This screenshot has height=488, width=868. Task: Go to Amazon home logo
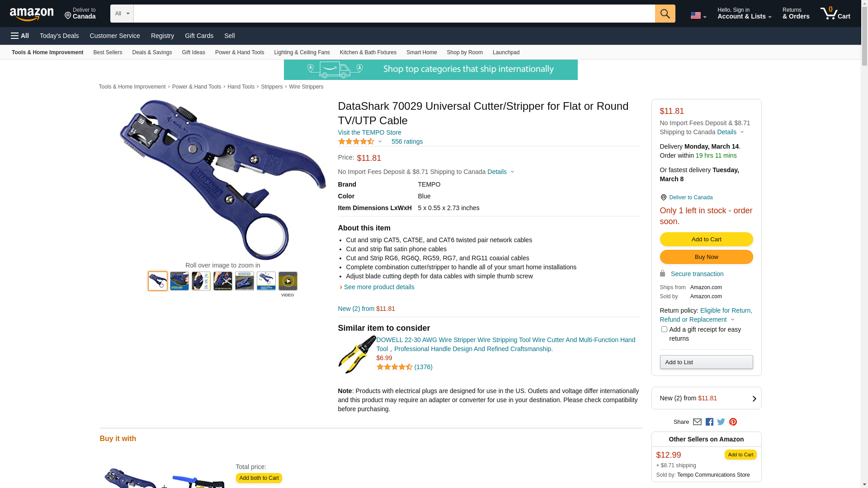[x=32, y=14]
